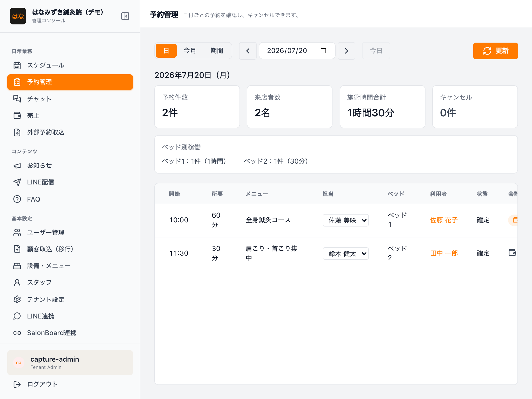
Task: Open 外部予約取込 import icon
Action: [17, 132]
